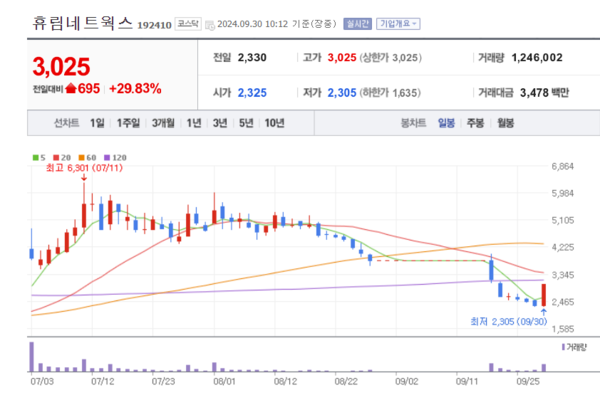Click the last red candlestick on 09/30
This screenshot has width=600, height=405.
click(x=543, y=295)
